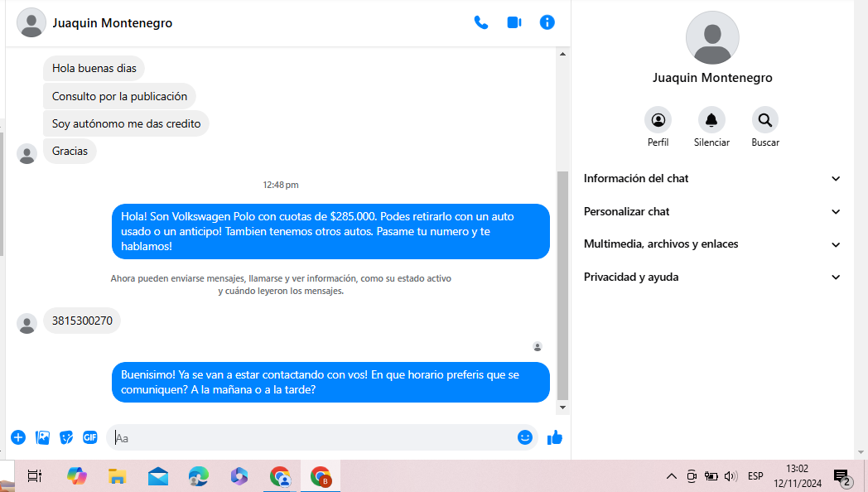868x492 pixels.
Task: Open more actions plus icon
Action: (x=18, y=437)
